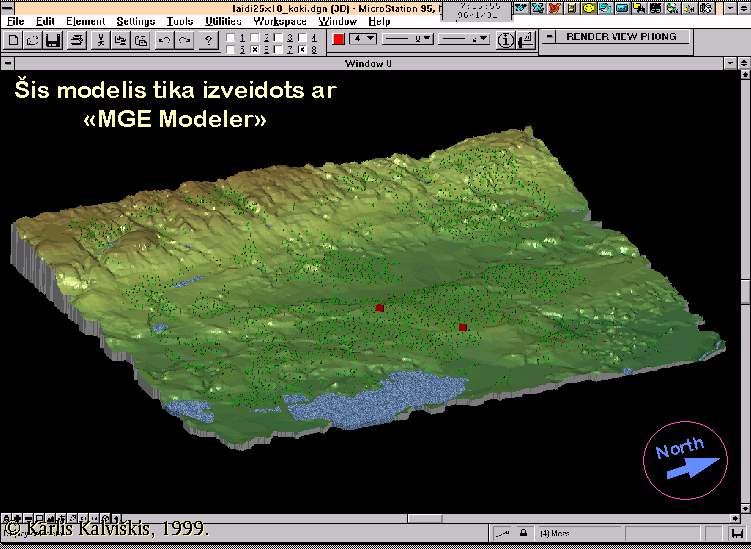Open the Tools menu

[180, 22]
